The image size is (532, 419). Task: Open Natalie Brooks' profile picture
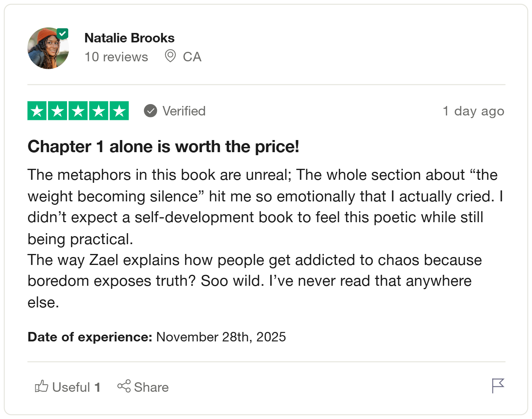point(48,48)
